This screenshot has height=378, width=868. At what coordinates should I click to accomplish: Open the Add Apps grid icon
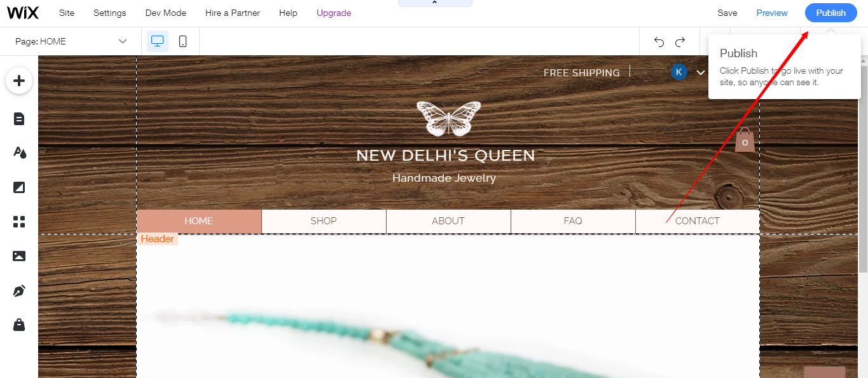tap(19, 222)
